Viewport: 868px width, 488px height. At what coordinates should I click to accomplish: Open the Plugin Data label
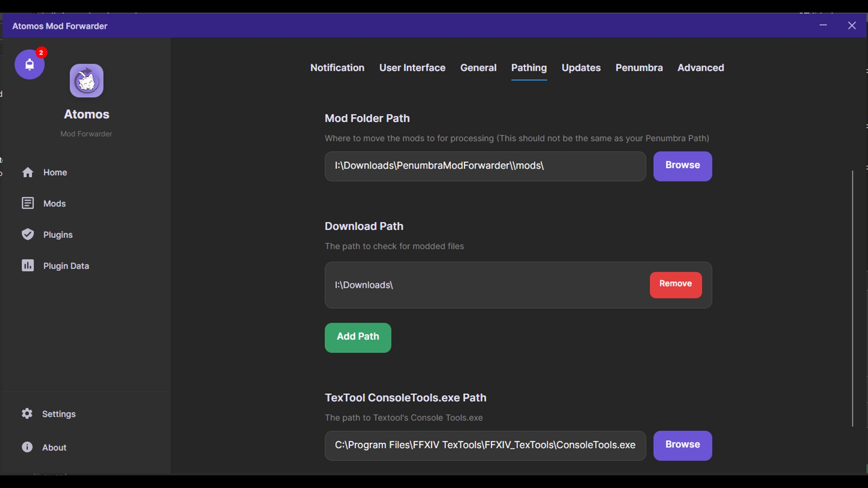click(x=66, y=266)
